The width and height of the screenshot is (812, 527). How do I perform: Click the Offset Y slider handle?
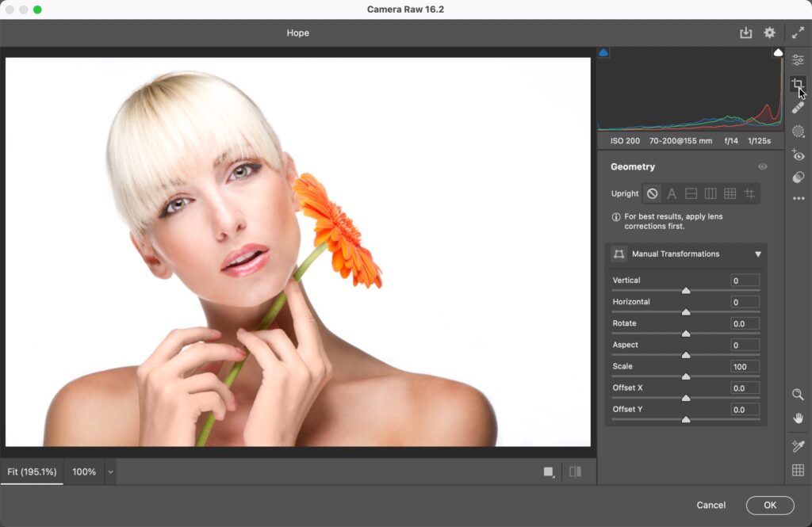pos(686,420)
